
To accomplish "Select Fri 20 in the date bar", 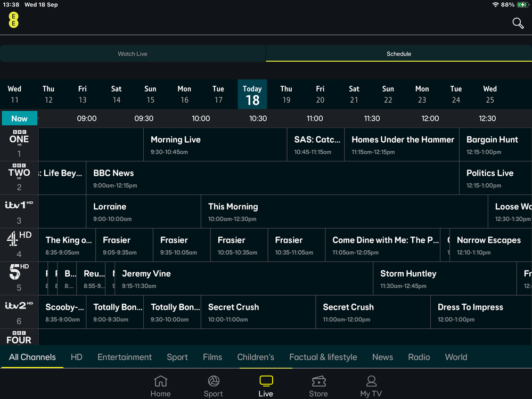I will coord(320,94).
